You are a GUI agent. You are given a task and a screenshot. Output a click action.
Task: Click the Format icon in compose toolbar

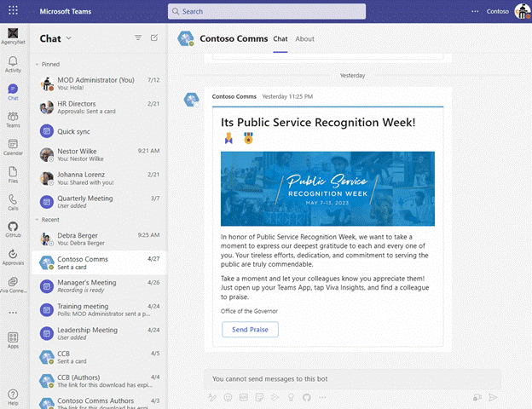pos(212,397)
